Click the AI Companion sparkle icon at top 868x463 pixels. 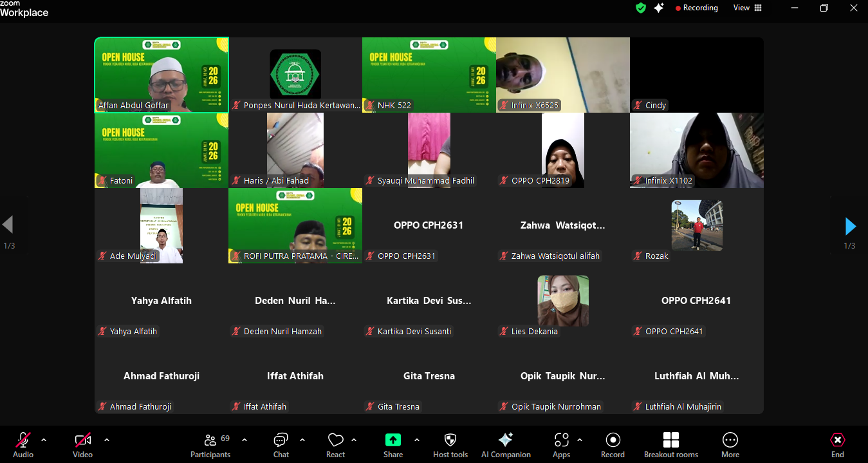coord(658,8)
